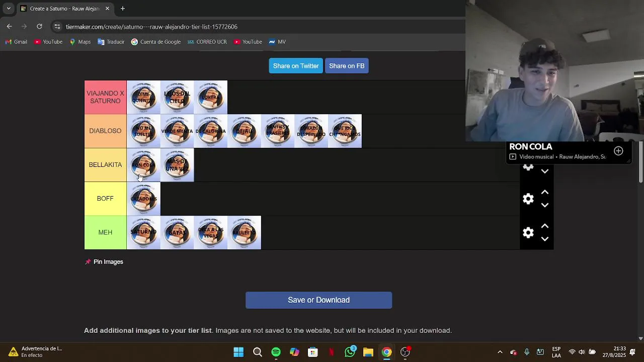Move the BOFF tier row up

(x=545, y=192)
